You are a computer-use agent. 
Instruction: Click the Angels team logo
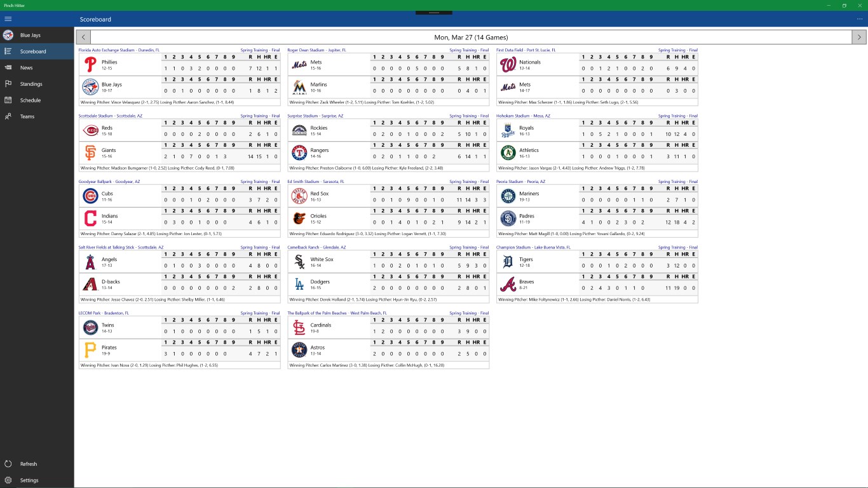pyautogui.click(x=90, y=262)
